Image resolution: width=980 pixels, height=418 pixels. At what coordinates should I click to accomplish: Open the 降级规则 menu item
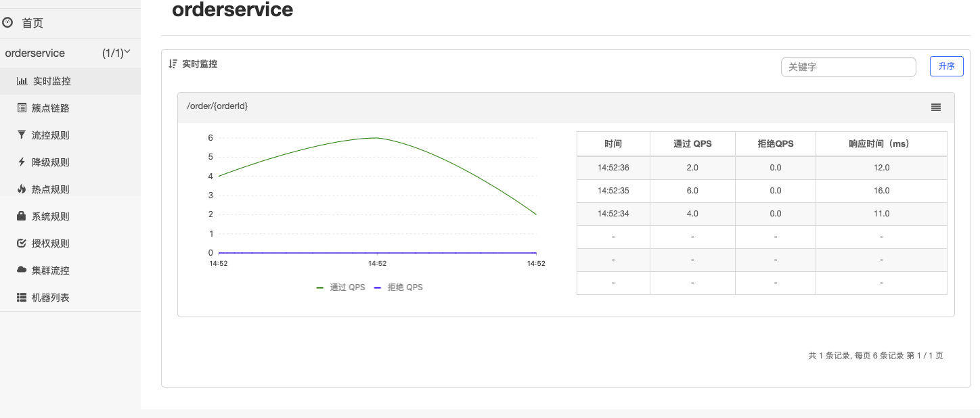click(x=70, y=162)
